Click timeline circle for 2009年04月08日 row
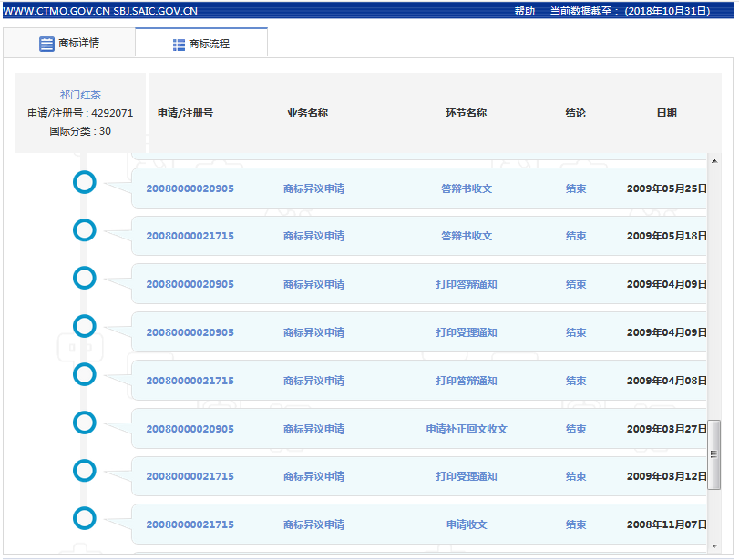 coord(85,374)
